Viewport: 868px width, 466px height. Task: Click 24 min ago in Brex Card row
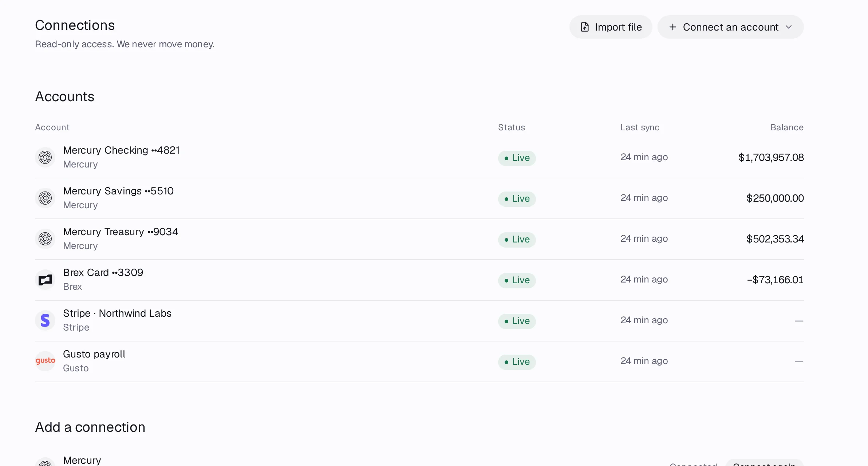click(x=644, y=280)
